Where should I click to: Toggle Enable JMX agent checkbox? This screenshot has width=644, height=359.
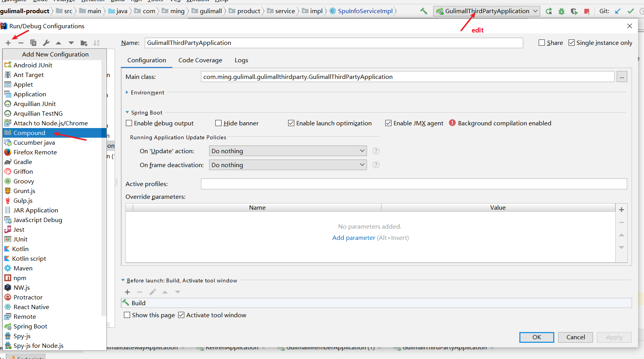(x=388, y=123)
